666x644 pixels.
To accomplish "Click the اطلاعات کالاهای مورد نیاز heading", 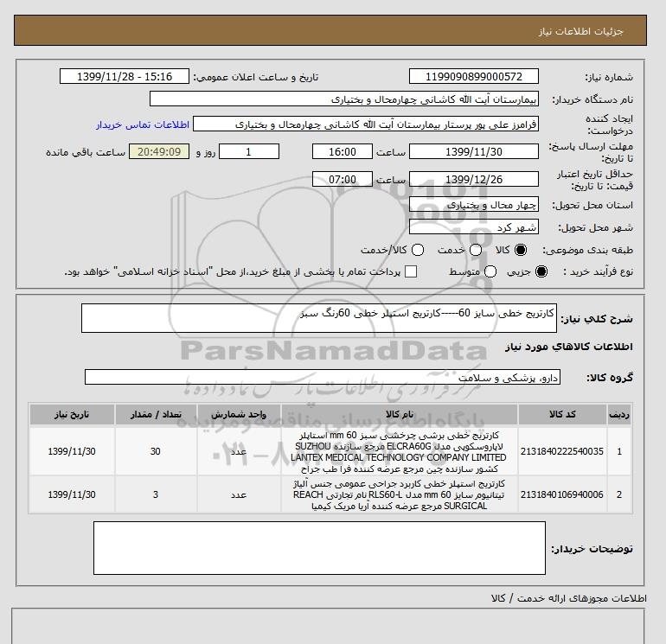I will 569,348.
